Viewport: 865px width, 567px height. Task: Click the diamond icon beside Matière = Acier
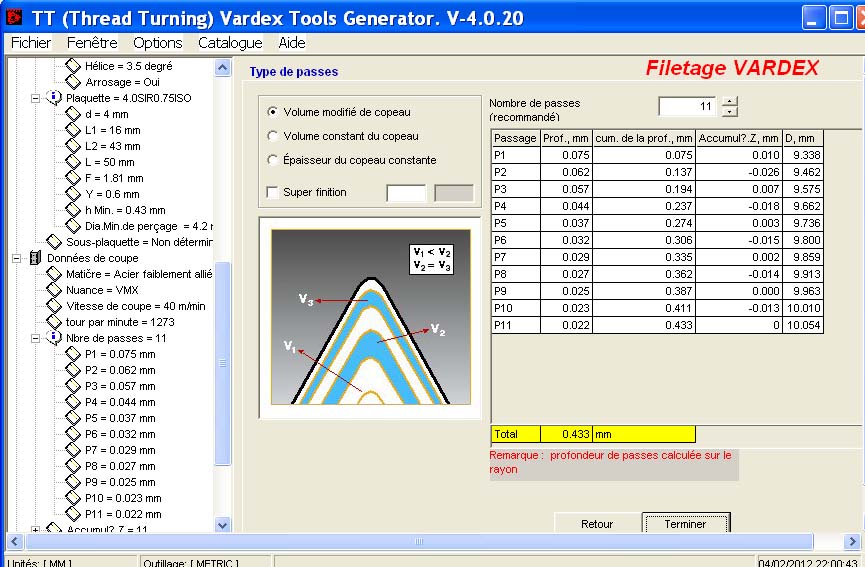click(54, 274)
